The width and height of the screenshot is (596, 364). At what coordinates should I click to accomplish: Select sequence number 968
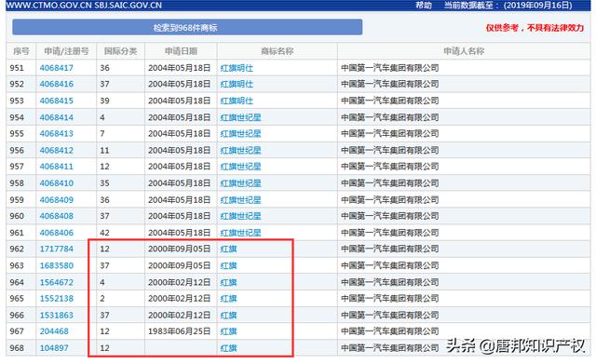coord(17,347)
